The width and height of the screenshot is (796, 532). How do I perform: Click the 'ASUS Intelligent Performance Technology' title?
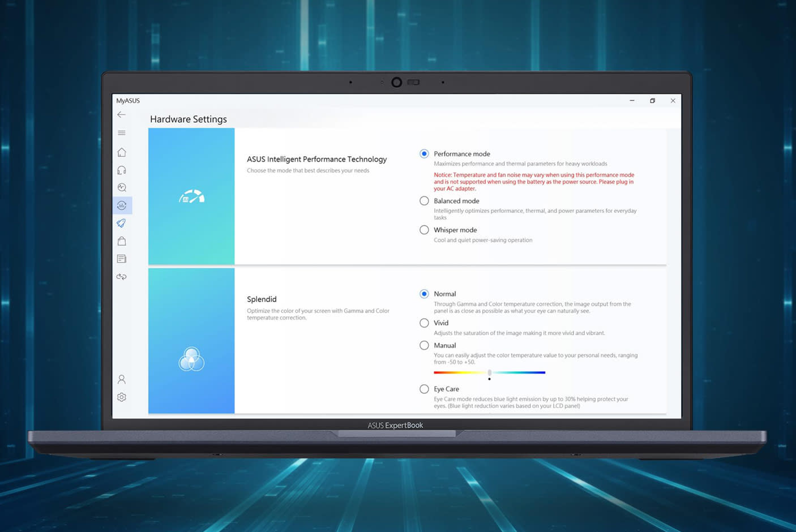coord(316,160)
